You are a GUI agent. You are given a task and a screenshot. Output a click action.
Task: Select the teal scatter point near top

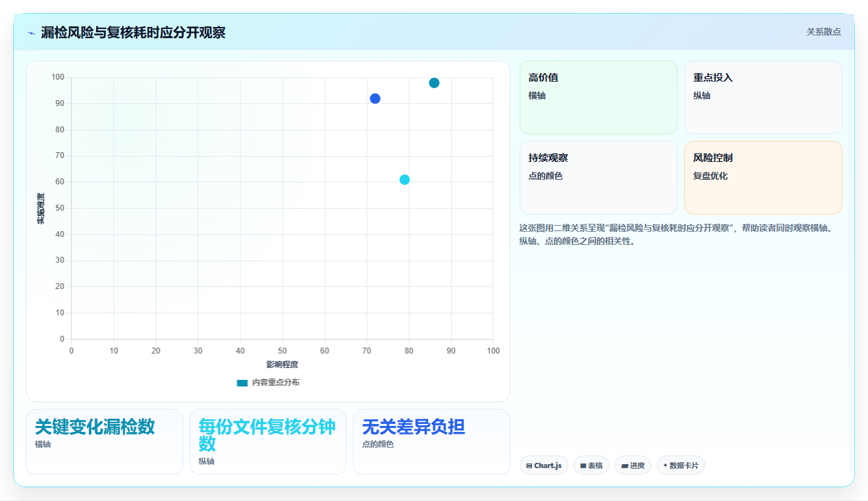434,83
